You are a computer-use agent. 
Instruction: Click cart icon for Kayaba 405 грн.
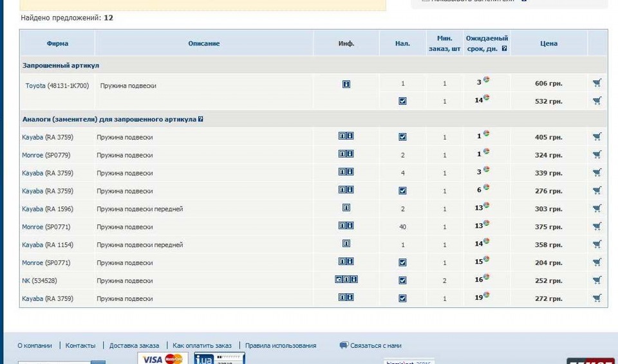597,137
